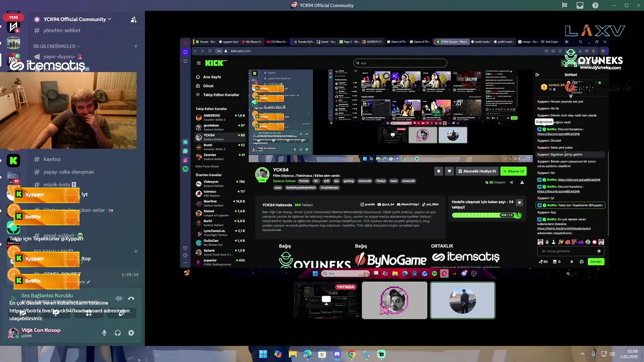
Task: Report the YCK94 stream warning icon
Action: [522, 183]
